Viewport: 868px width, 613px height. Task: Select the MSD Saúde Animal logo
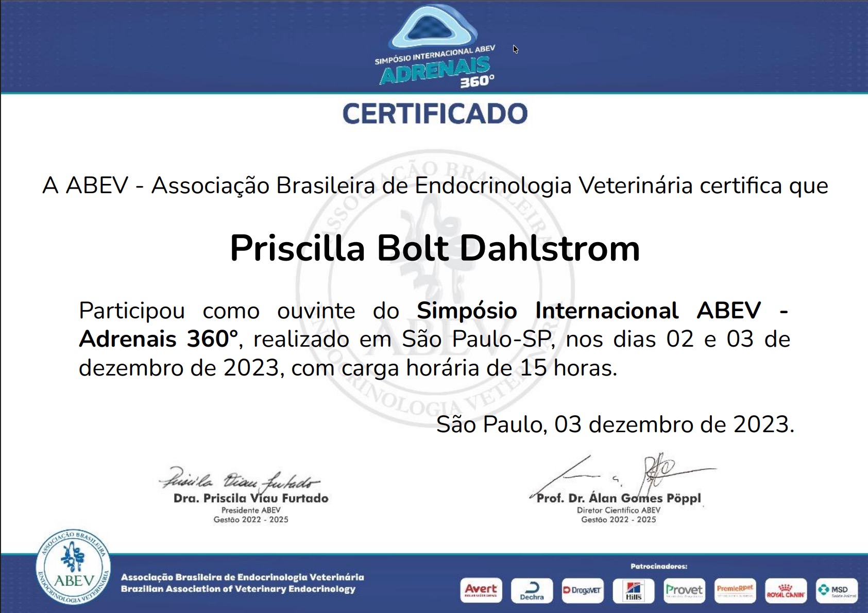(x=836, y=590)
